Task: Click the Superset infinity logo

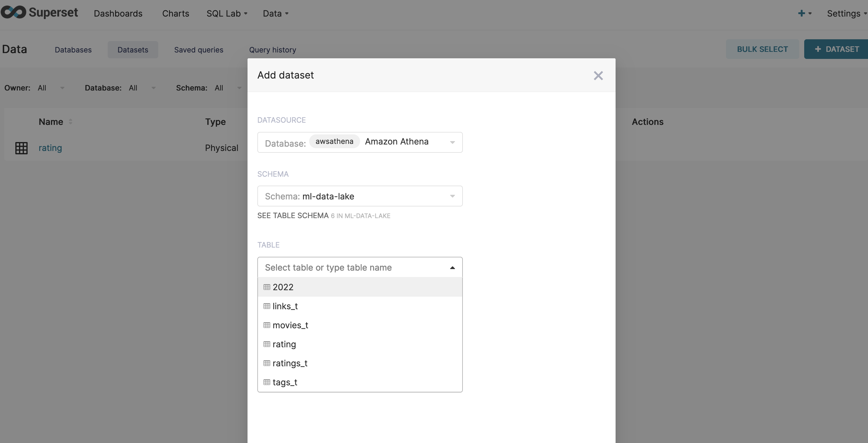Action: pyautogui.click(x=13, y=13)
